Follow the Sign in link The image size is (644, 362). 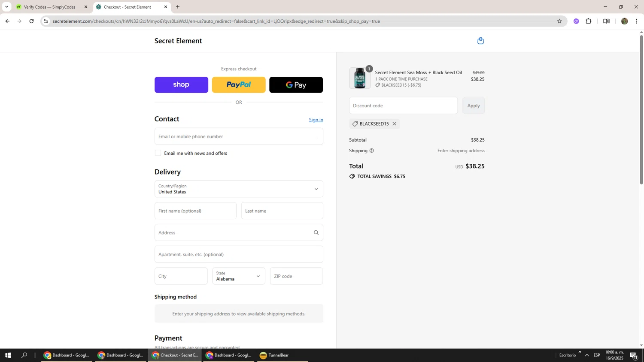point(316,120)
